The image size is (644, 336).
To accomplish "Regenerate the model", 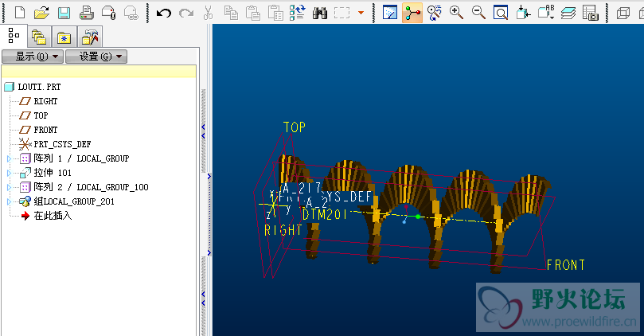I will point(298,13).
